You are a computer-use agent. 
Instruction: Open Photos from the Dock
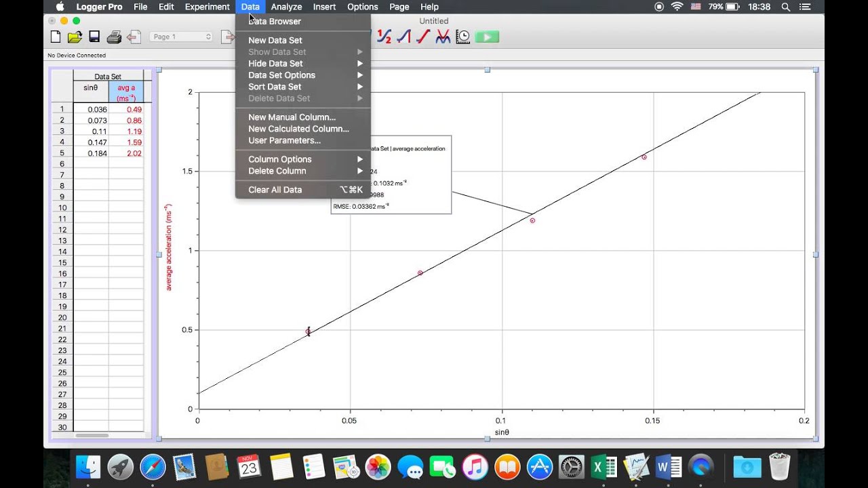[x=378, y=467]
